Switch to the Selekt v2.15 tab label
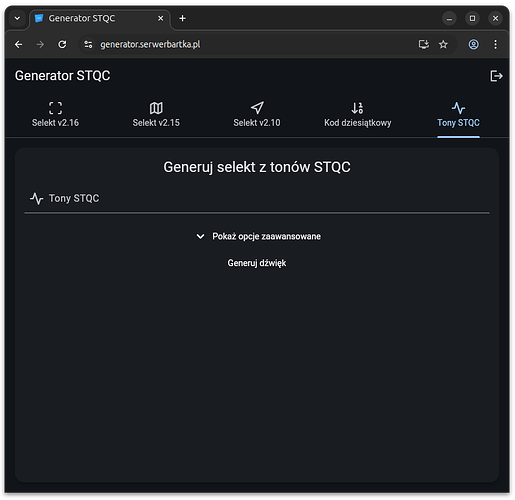Screen dimensions: 515x500 (156, 123)
